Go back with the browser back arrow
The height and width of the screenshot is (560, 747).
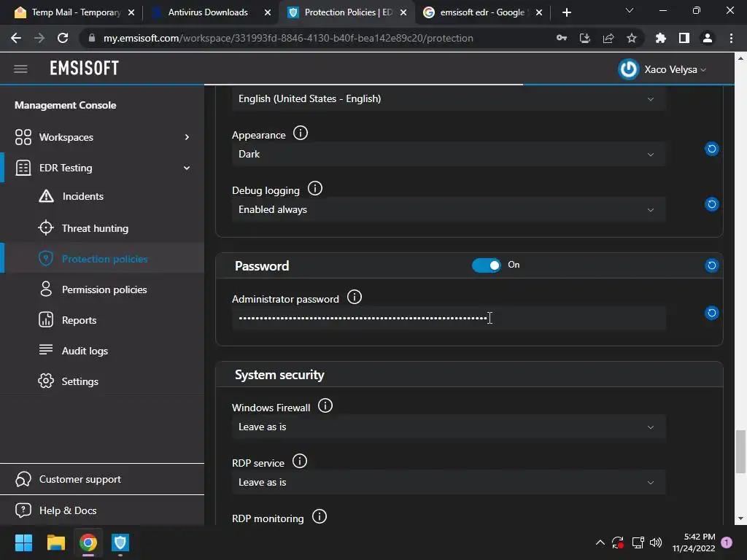pyautogui.click(x=16, y=38)
